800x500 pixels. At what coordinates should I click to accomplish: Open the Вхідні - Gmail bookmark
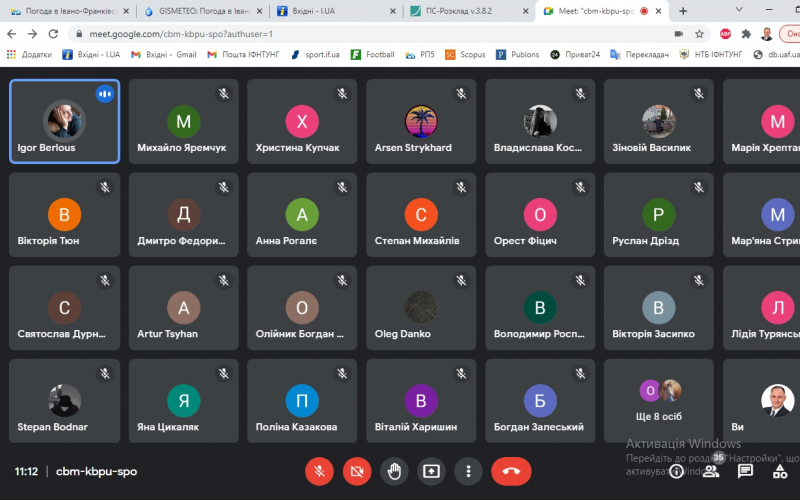coord(164,54)
